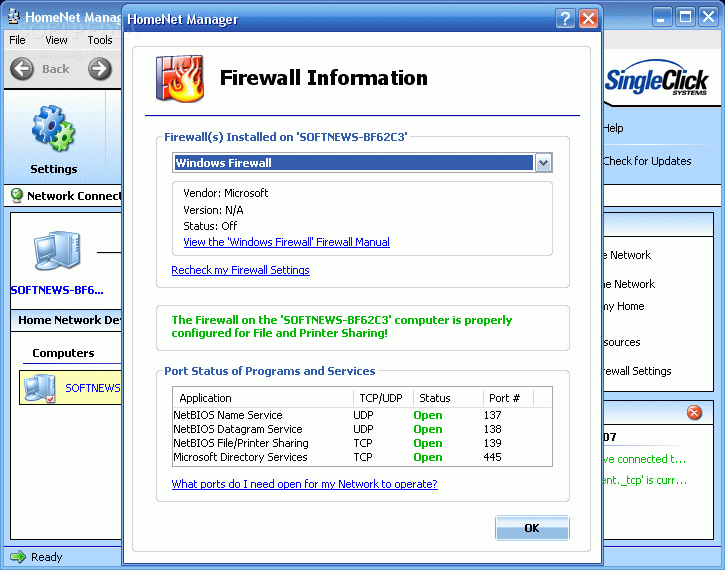Click the Ready status bar text
This screenshot has height=570, width=725.
coord(47,557)
